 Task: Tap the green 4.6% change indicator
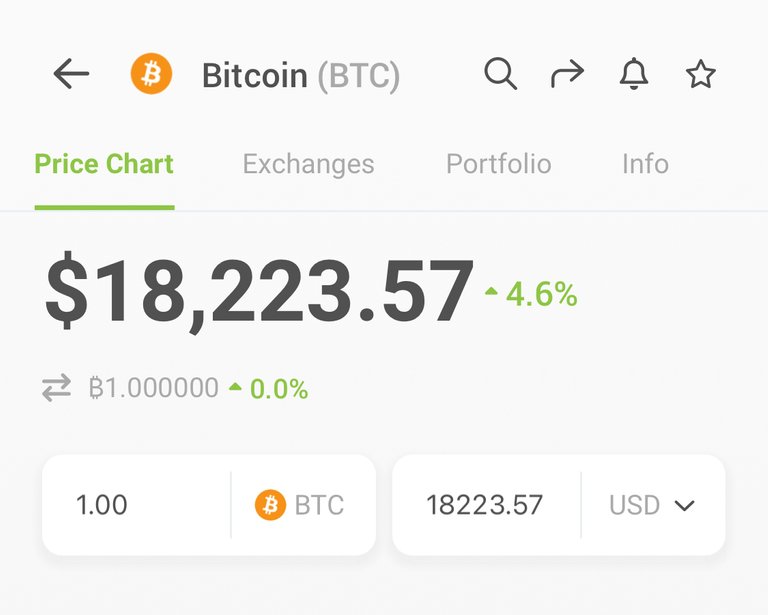coord(531,294)
